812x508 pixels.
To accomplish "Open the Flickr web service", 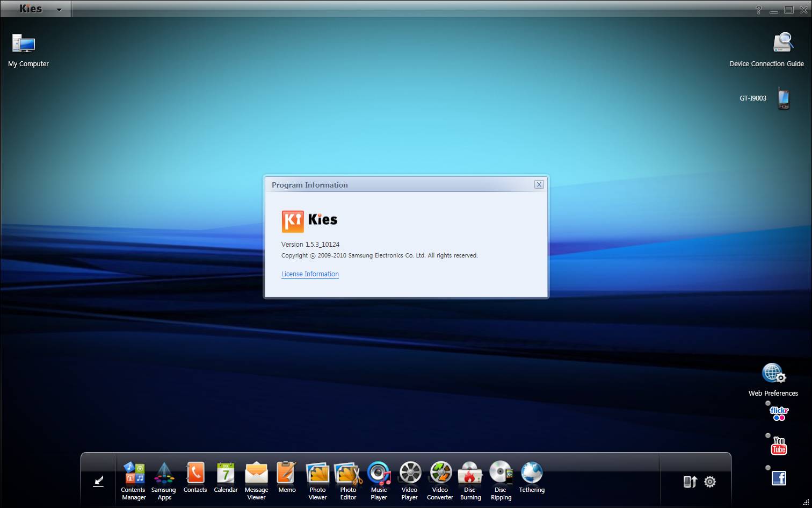I will [x=779, y=413].
